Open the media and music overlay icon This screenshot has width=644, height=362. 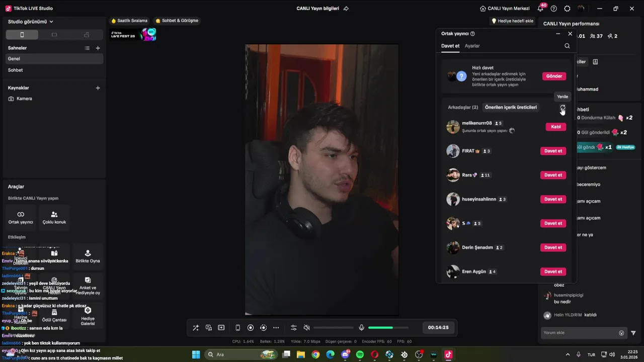coord(209,328)
